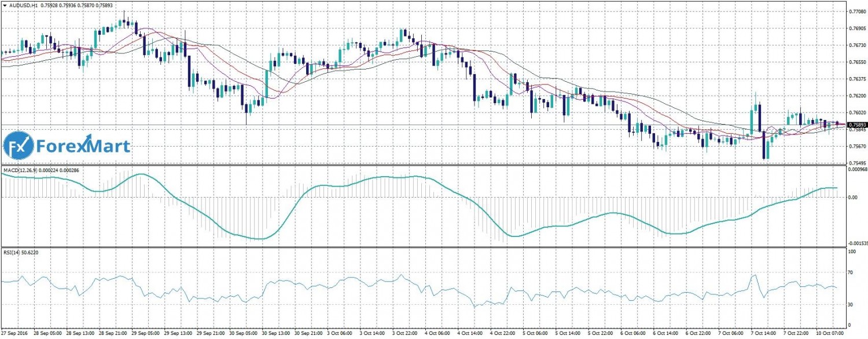Click the 0.75495 price axis label
Viewport: 868px width, 339px height.
[856, 163]
